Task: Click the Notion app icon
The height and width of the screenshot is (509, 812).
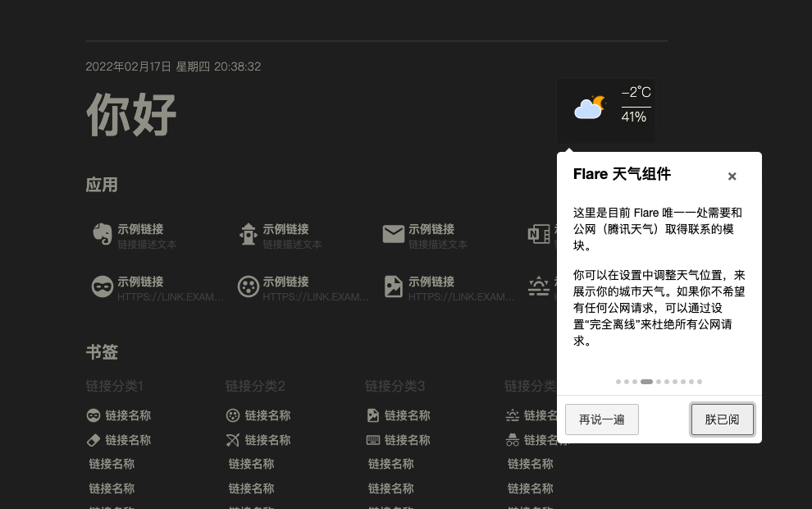Action: coord(539,234)
